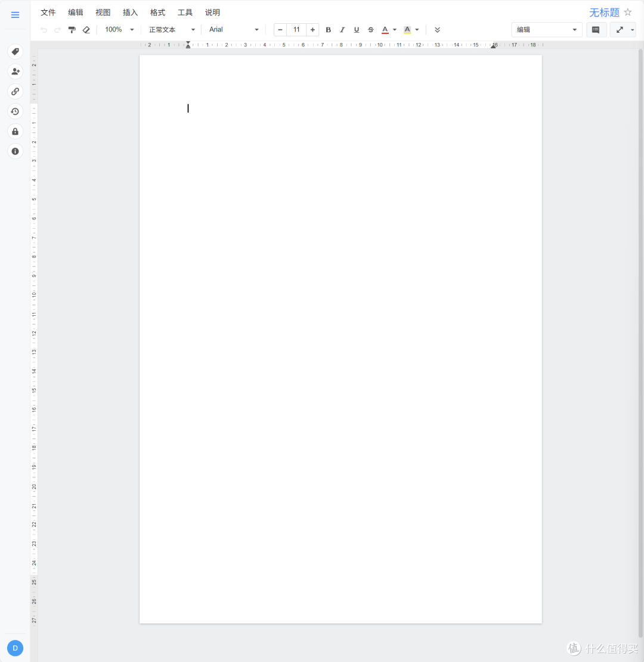Screen dimensions: 644x662
Task: Increase font size with plus button
Action: [312, 30]
